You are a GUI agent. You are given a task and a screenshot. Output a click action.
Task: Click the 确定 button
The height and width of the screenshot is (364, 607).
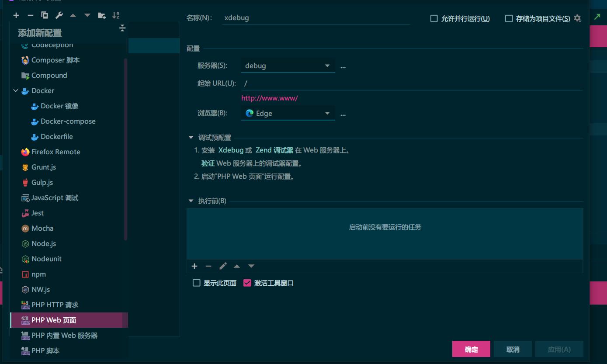point(471,349)
